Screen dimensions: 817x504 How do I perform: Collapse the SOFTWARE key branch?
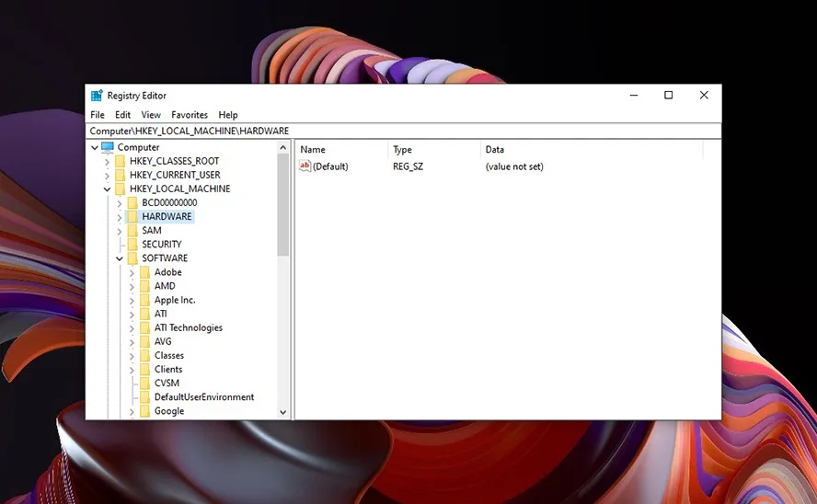tap(120, 258)
